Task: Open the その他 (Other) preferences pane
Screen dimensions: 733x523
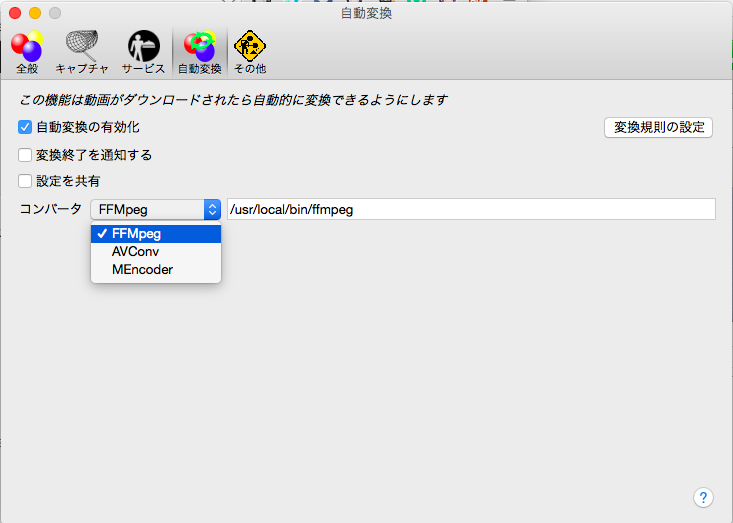Action: (250, 52)
